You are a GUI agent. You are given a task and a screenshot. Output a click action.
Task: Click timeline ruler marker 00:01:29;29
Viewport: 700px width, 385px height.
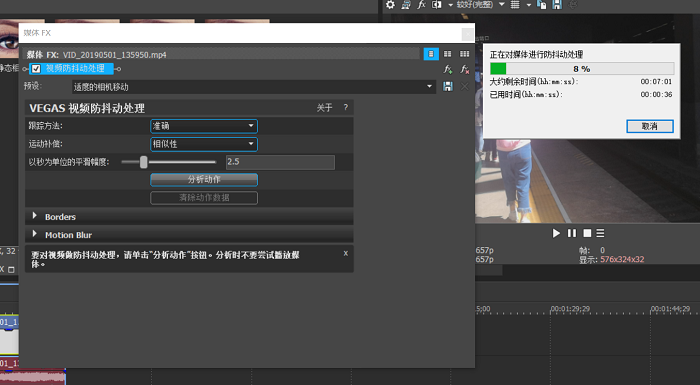(570, 309)
